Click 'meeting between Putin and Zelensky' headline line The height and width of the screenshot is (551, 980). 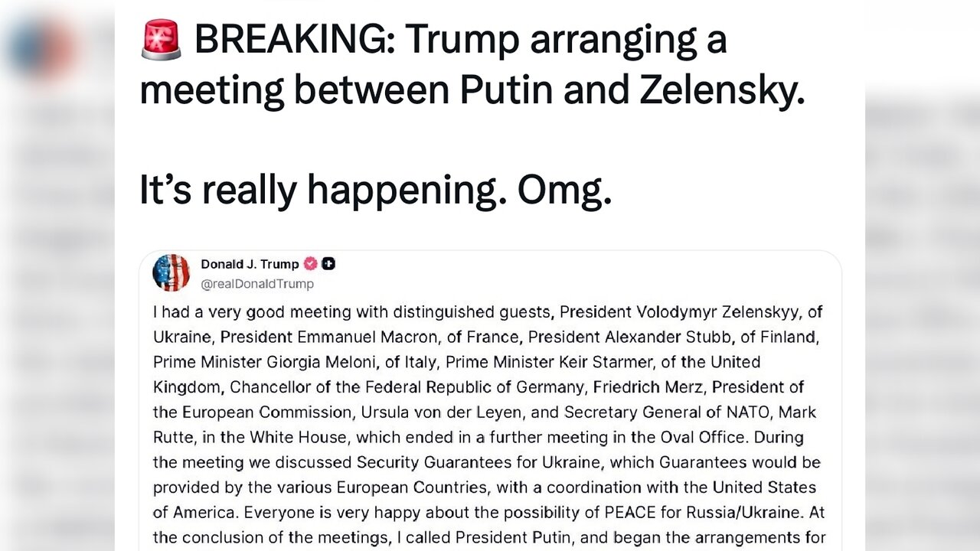tap(472, 90)
